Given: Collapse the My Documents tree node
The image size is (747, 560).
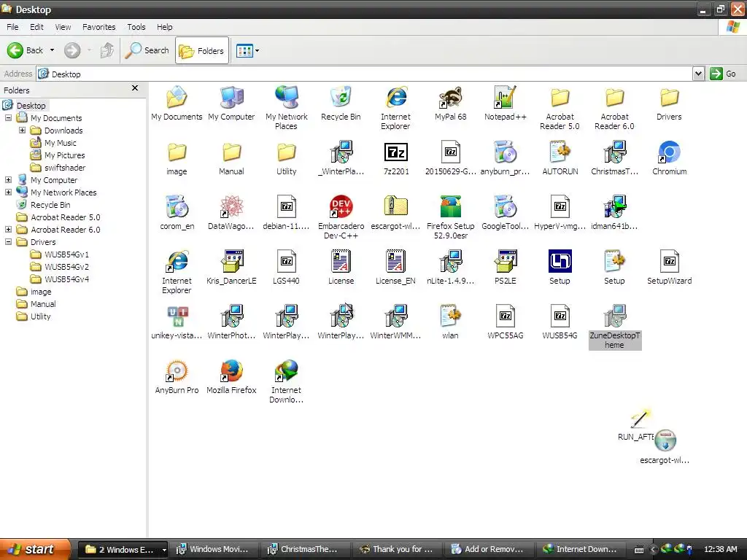Looking at the screenshot, I should coord(9,117).
